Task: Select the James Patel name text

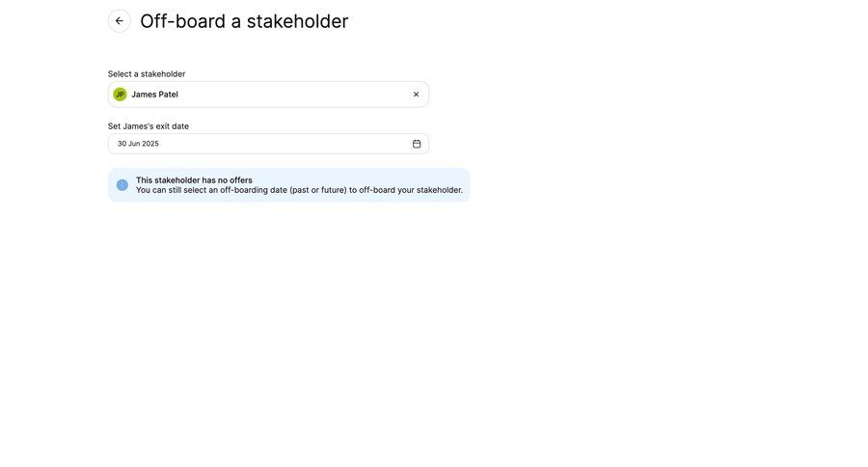Action: pos(154,95)
